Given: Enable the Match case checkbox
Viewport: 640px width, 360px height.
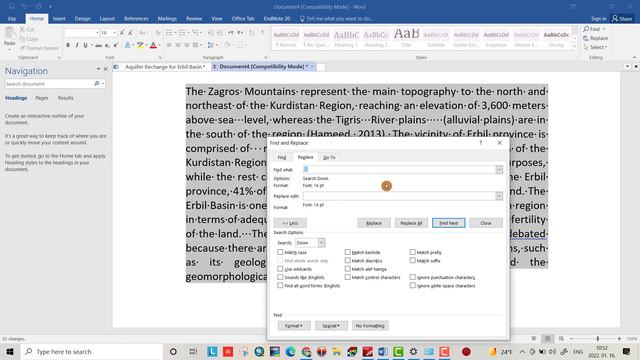Looking at the screenshot, I should pyautogui.click(x=280, y=252).
